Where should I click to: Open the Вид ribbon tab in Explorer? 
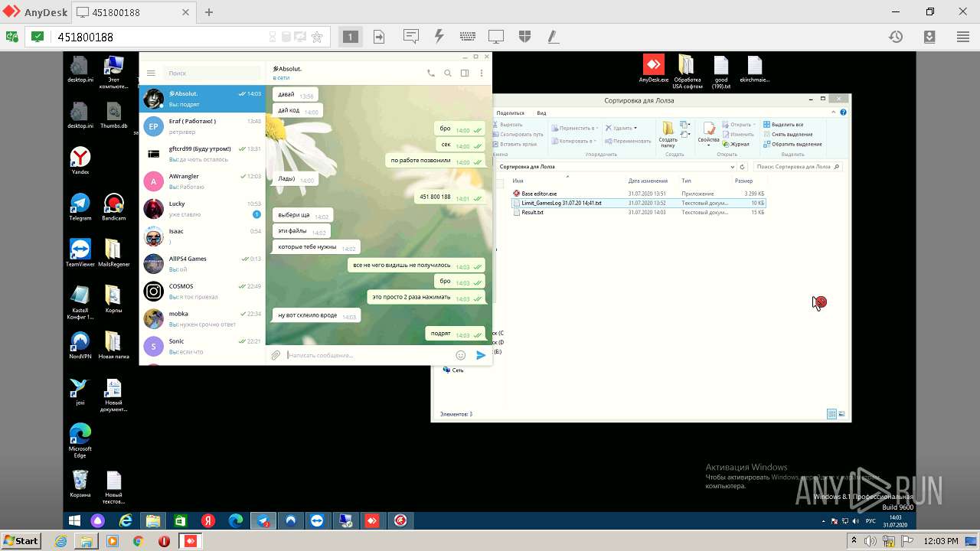pos(541,112)
